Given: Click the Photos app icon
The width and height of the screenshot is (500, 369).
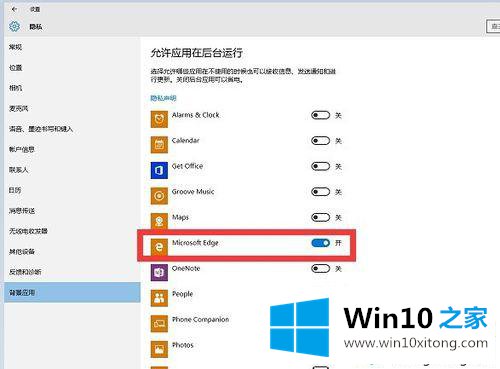Looking at the screenshot, I should (159, 349).
